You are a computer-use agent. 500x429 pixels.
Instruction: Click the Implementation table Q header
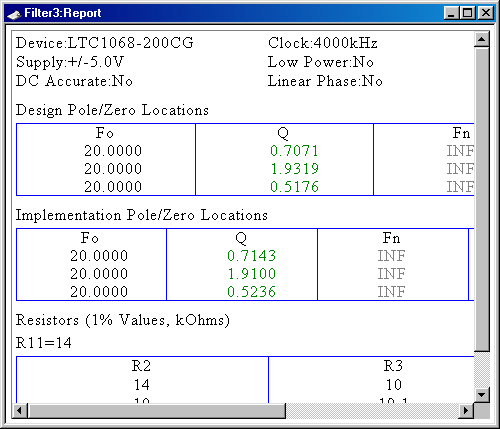point(241,238)
